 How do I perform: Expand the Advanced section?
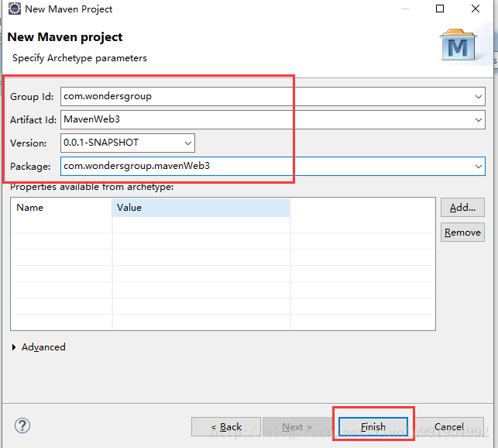(14, 347)
